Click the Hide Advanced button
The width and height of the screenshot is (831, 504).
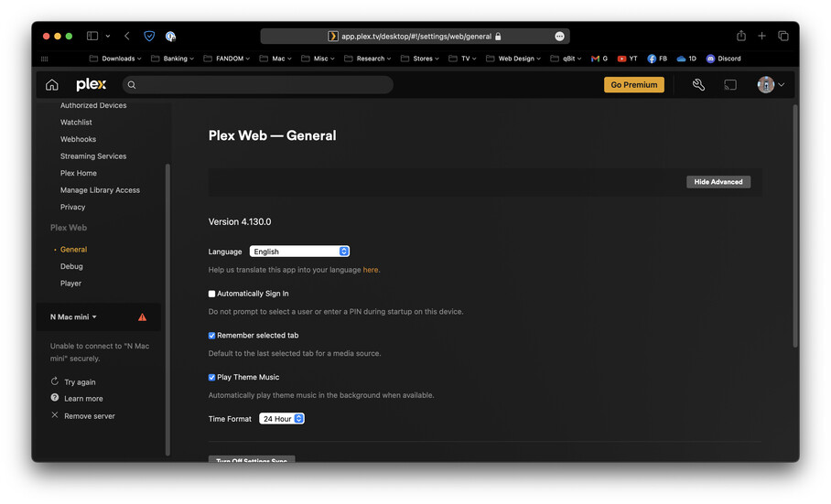click(718, 182)
